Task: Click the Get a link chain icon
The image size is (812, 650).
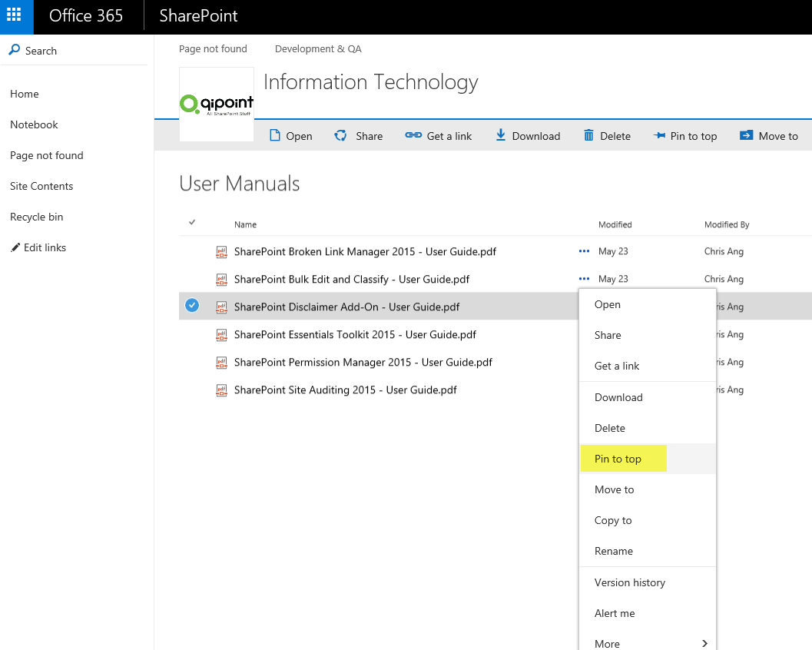Action: pos(413,136)
